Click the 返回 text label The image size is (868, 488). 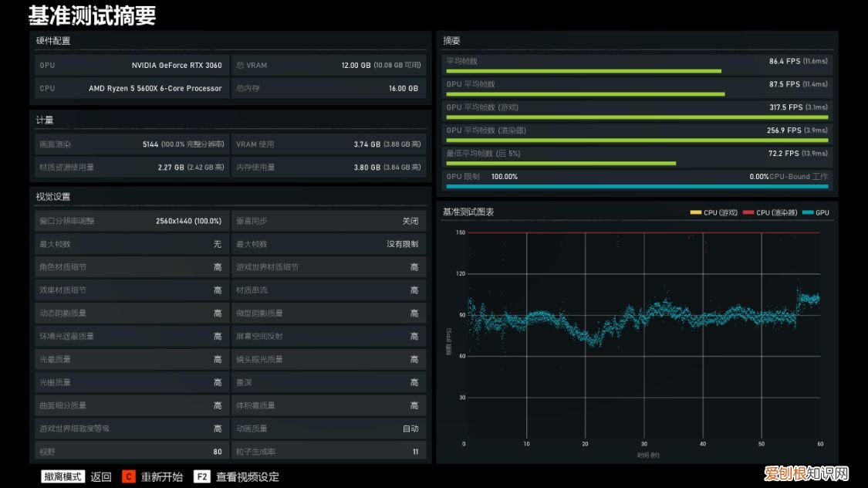point(101,476)
